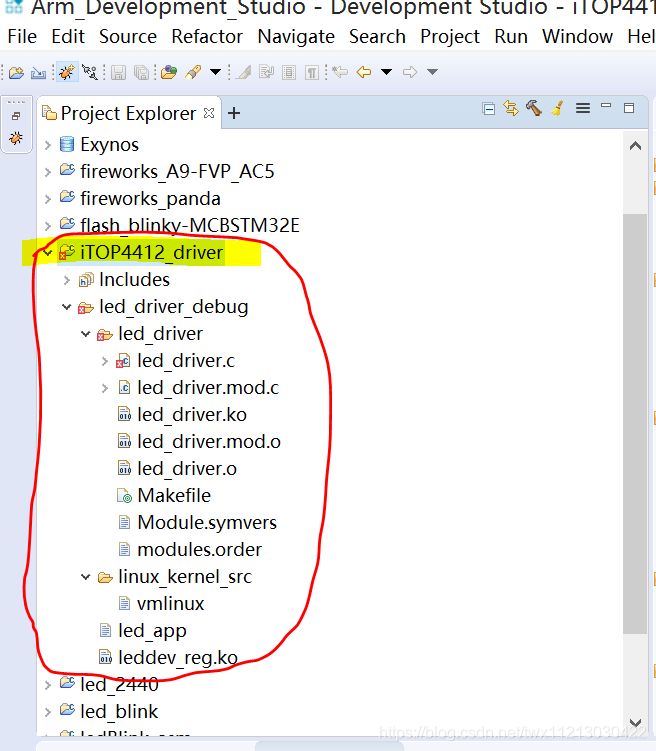
Task: Click the Last Edit Location arrow icon
Action: (340, 72)
